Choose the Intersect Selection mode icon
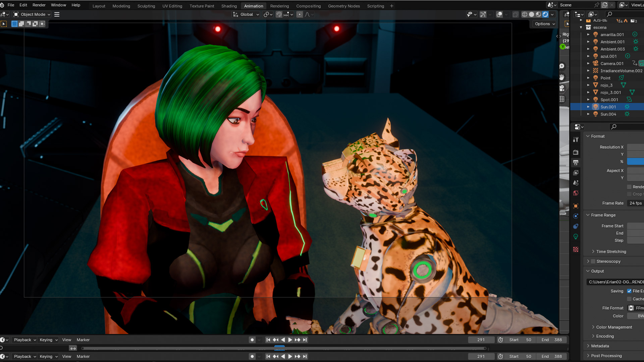This screenshot has width=644, height=362. point(42,24)
